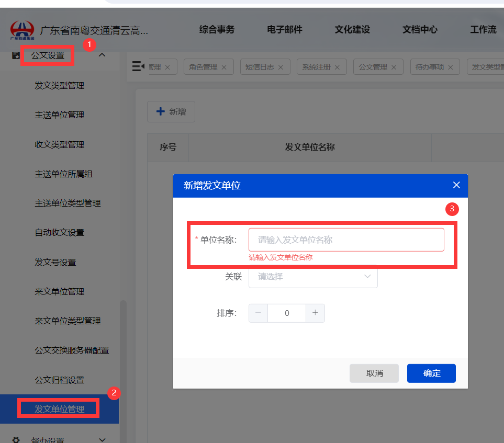The image size is (504, 443).
Task: Click the 公文设置 sidebar icon
Action: click(15, 55)
